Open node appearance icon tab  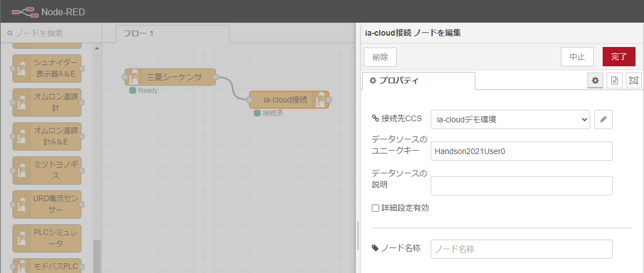(x=634, y=80)
